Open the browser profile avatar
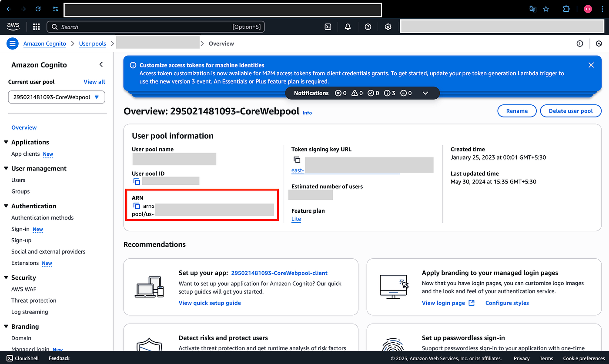Screen dimensions: 609x364 pos(588,9)
